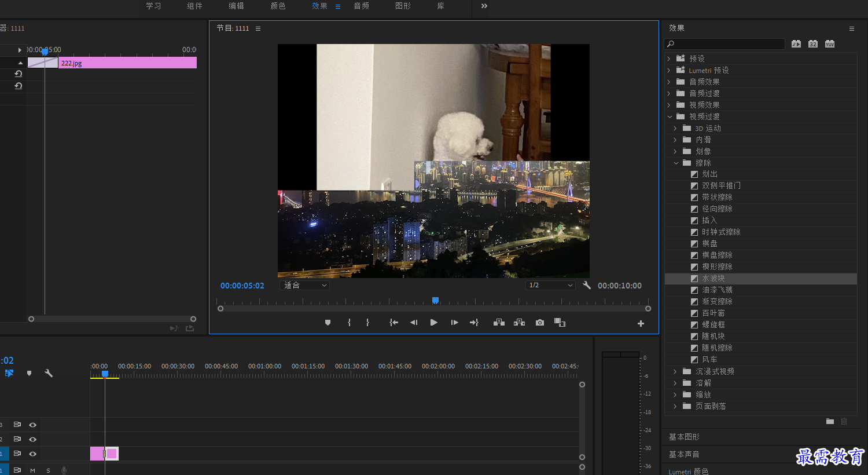Screen dimensions: 868x475
Task: Step back one frame
Action: pyautogui.click(x=414, y=323)
